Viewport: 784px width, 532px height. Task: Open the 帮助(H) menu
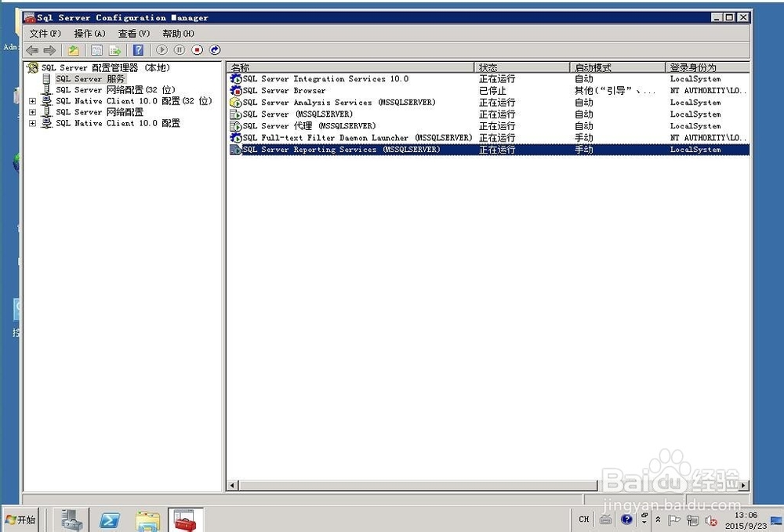[178, 34]
